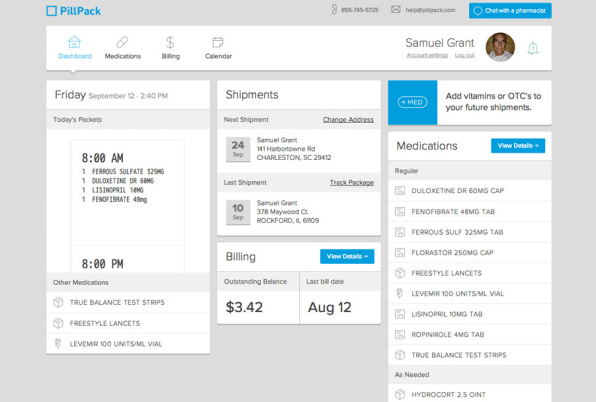View Details for Medications

coord(518,146)
